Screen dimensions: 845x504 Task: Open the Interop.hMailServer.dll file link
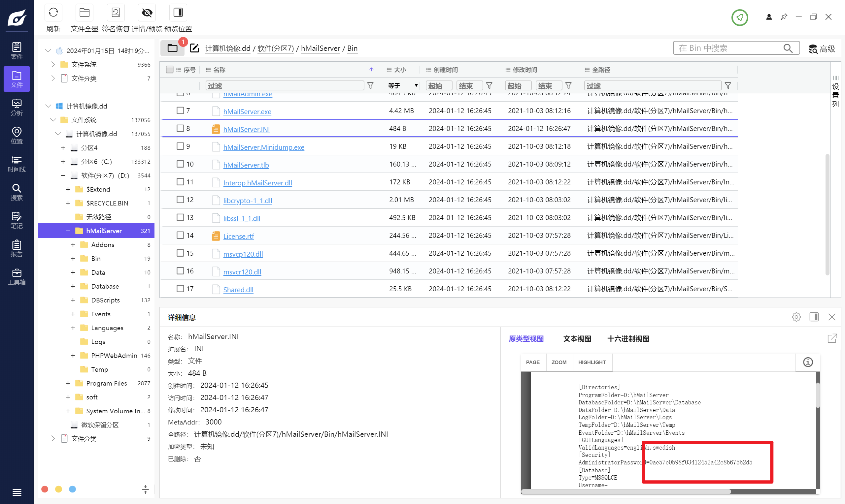point(257,183)
